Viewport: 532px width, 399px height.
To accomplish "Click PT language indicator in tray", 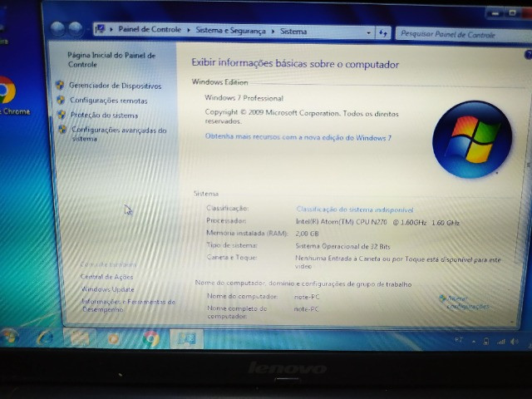I will coord(458,340).
